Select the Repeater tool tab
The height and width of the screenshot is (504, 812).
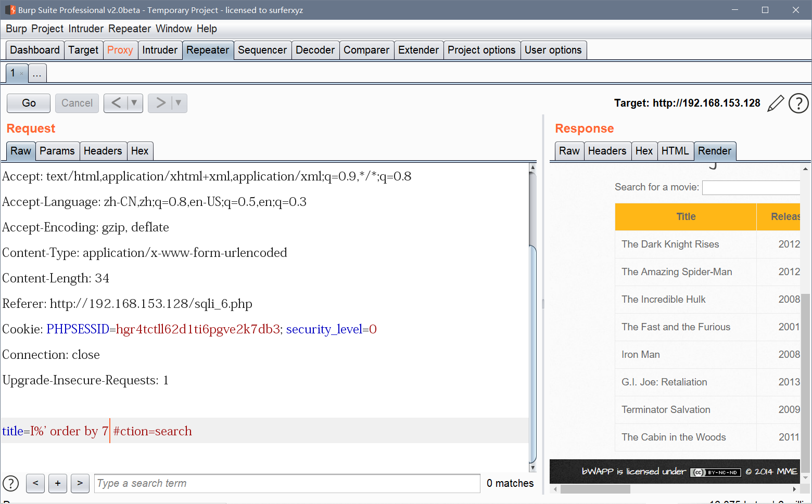(208, 50)
